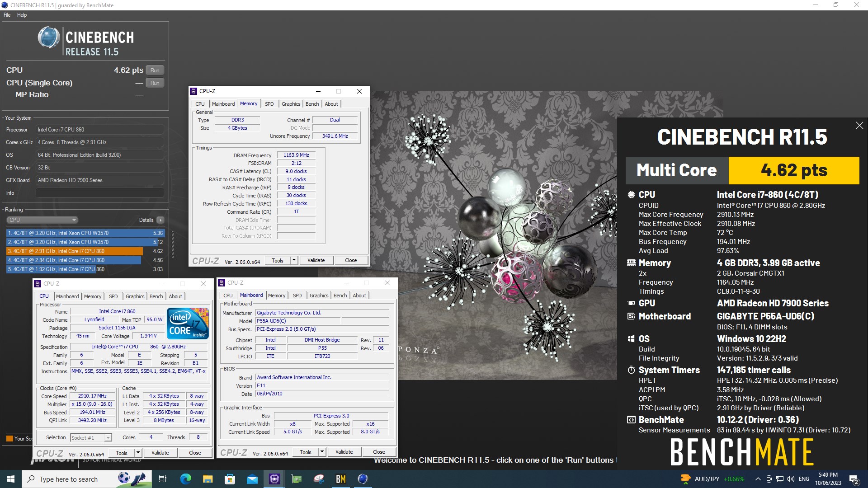Open the Ranking CPU dropdown
The image size is (868, 488).
click(42, 220)
